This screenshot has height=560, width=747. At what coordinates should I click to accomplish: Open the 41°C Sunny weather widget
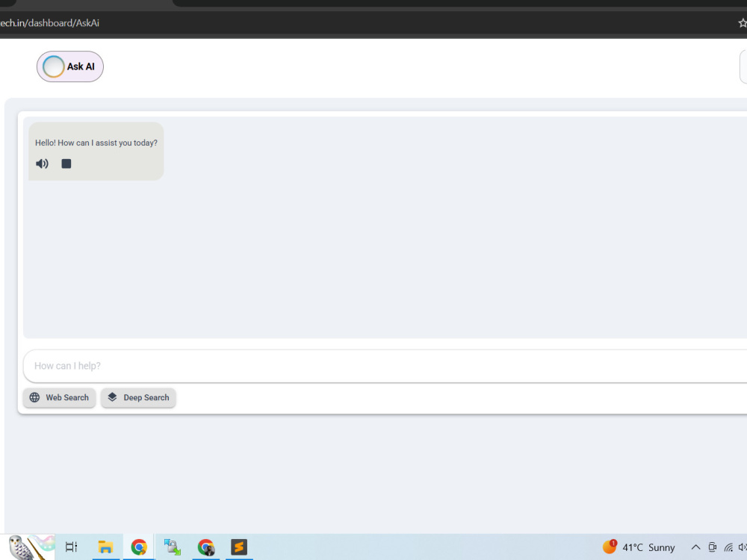click(639, 547)
